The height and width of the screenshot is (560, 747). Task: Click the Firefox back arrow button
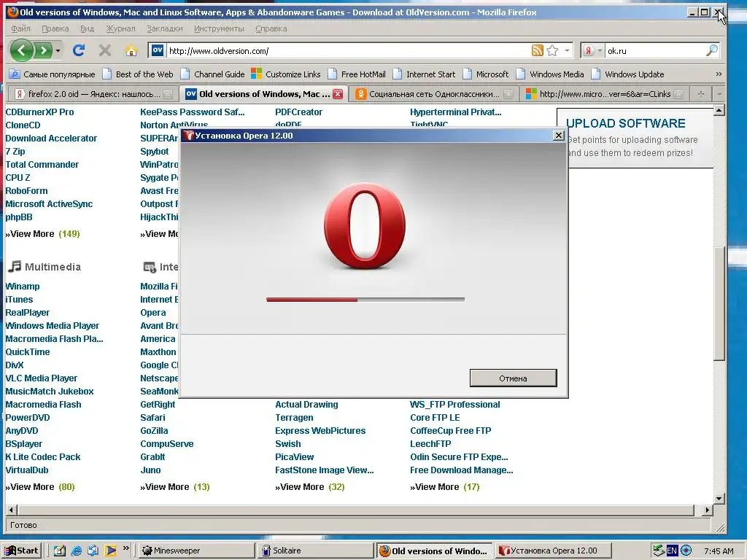point(21,50)
